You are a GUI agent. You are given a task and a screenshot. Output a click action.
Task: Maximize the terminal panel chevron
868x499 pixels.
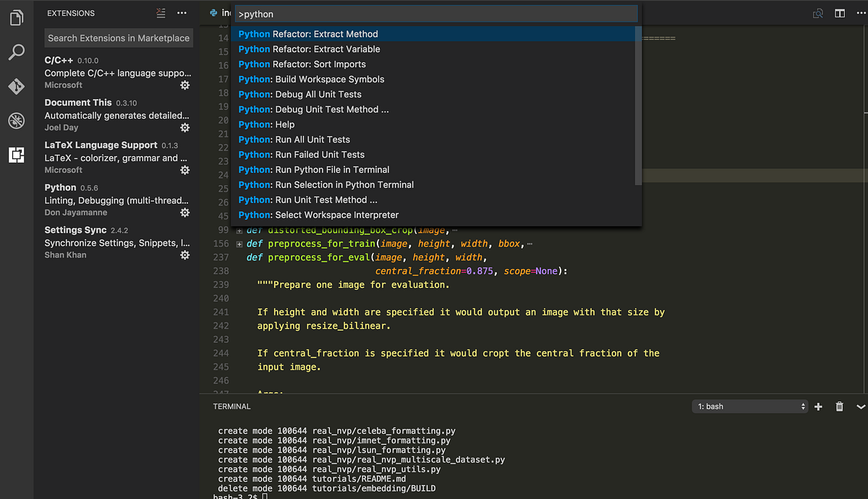(860, 406)
